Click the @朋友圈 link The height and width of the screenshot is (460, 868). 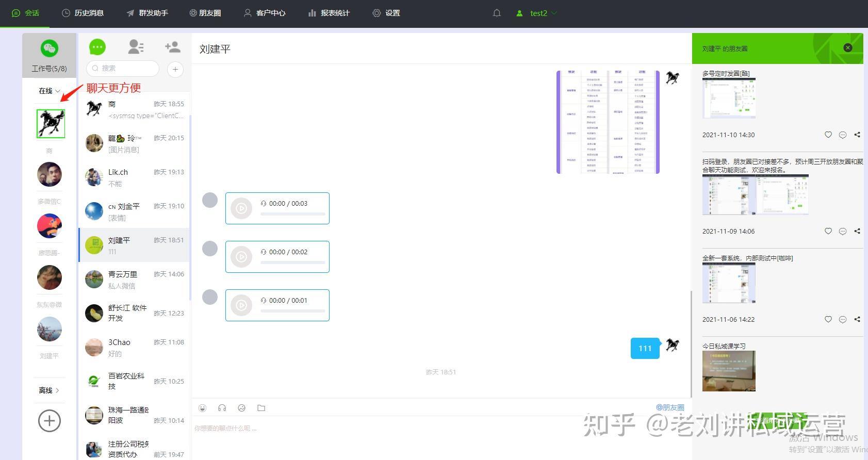pyautogui.click(x=670, y=407)
